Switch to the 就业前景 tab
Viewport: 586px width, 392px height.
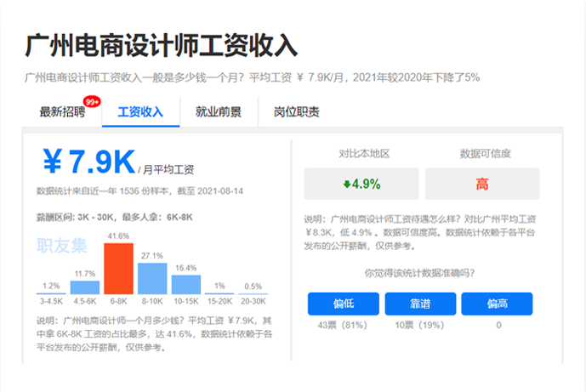click(x=218, y=111)
